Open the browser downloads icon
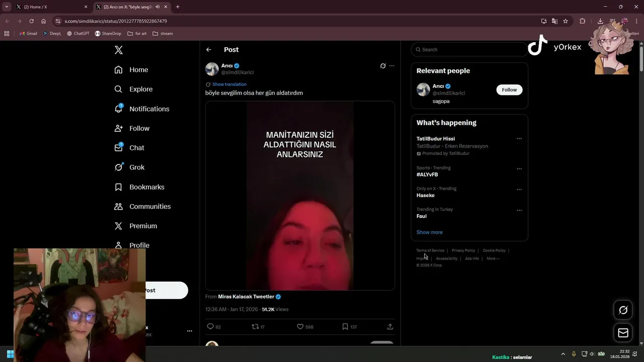This screenshot has width=644, height=362. 600,21
